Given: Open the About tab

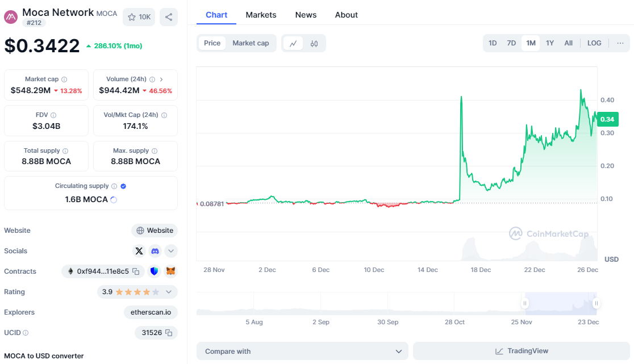Looking at the screenshot, I should point(346,15).
